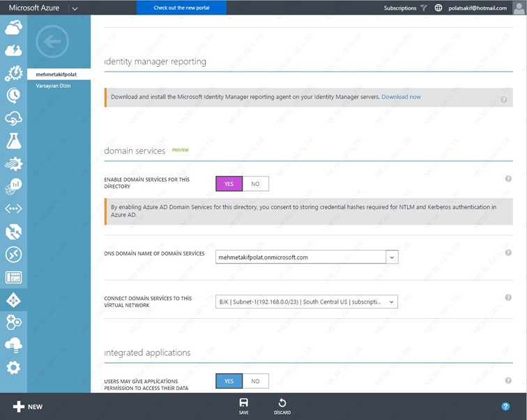
Task: Click the Download now link
Action: click(x=401, y=97)
